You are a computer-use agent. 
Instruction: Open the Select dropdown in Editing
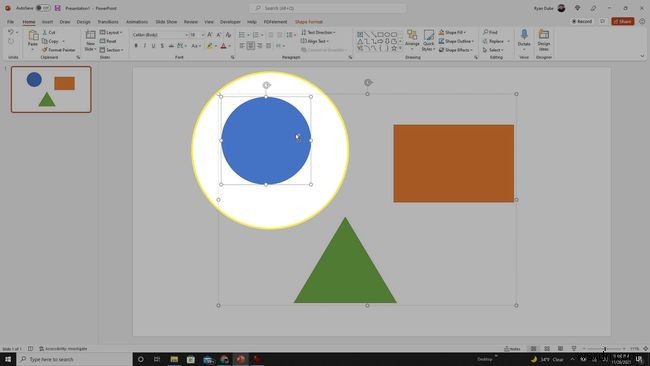(x=493, y=50)
